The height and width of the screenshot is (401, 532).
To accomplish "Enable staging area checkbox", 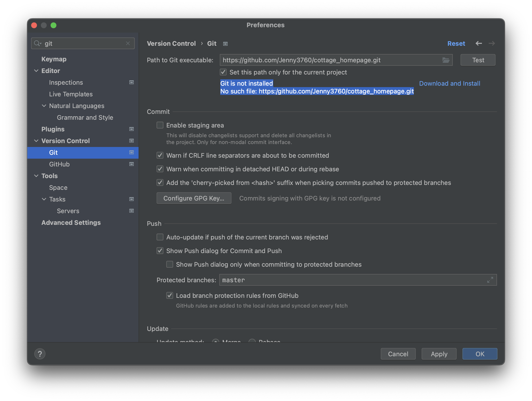I will click(x=160, y=125).
